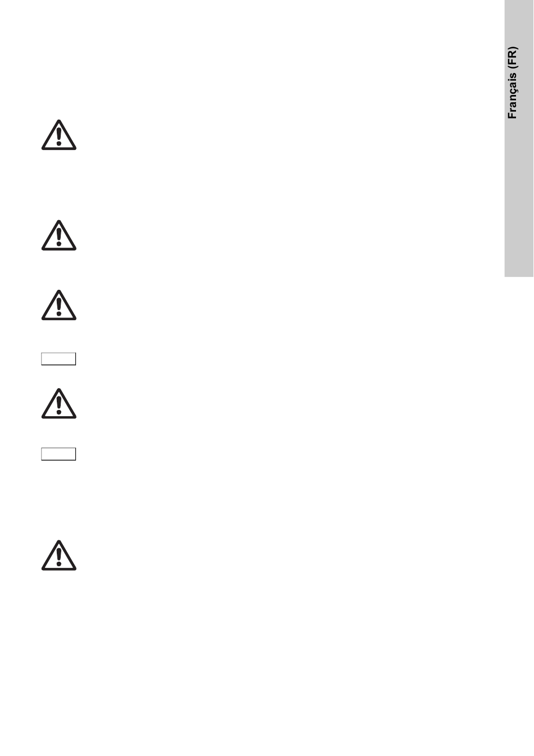Click the first empty rectangular box
534x756 pixels.
tap(58, 359)
